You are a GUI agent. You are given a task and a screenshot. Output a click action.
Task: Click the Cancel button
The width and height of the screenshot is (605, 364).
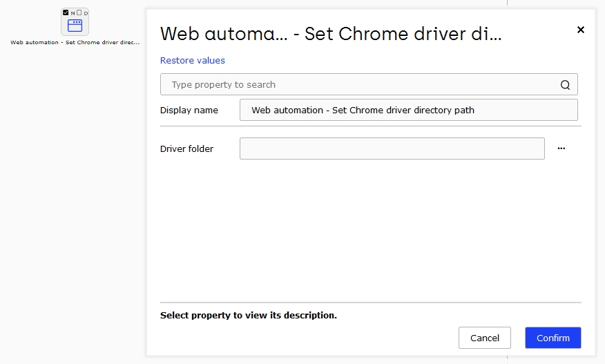click(485, 338)
